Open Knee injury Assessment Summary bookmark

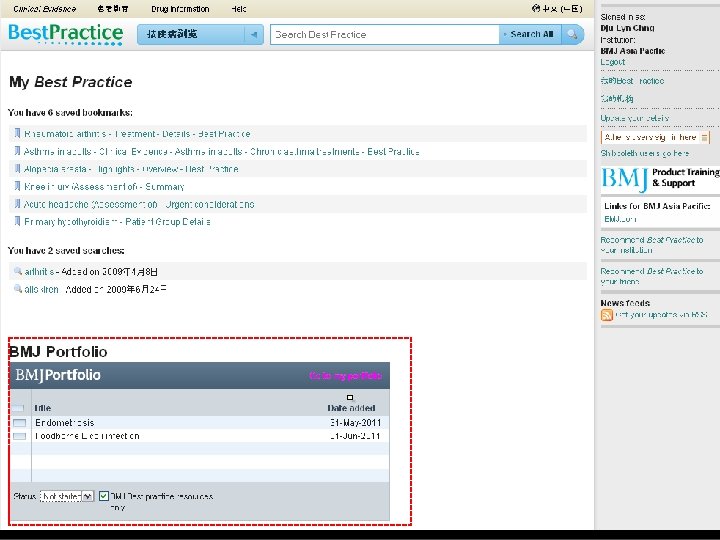click(x=104, y=186)
